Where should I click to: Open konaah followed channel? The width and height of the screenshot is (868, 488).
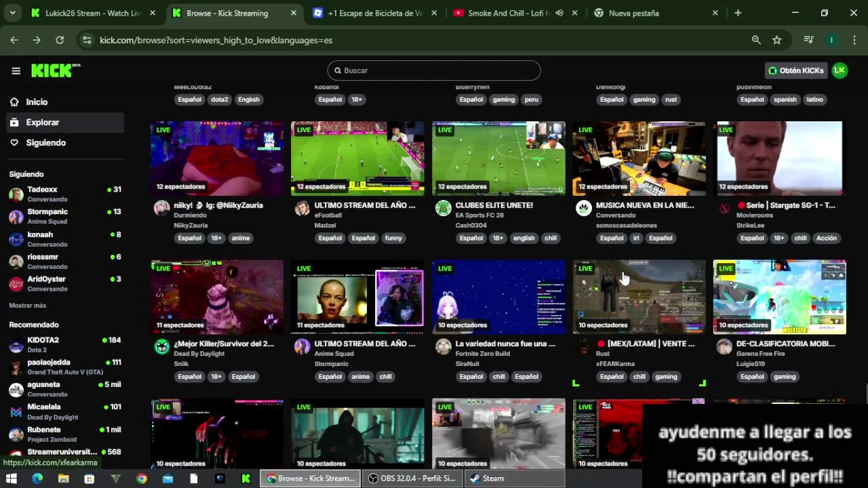[64, 239]
